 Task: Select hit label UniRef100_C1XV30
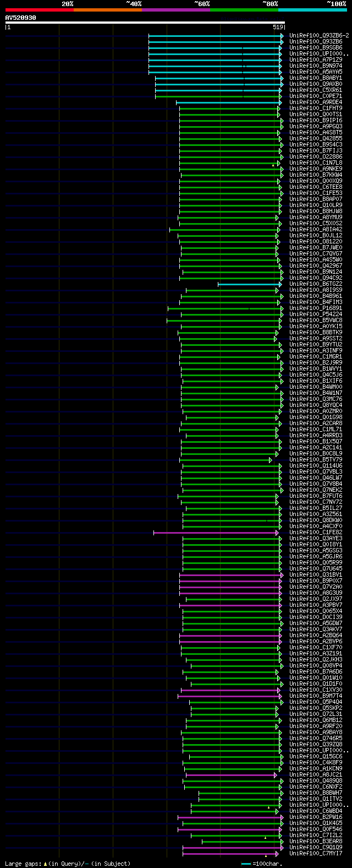[316, 690]
